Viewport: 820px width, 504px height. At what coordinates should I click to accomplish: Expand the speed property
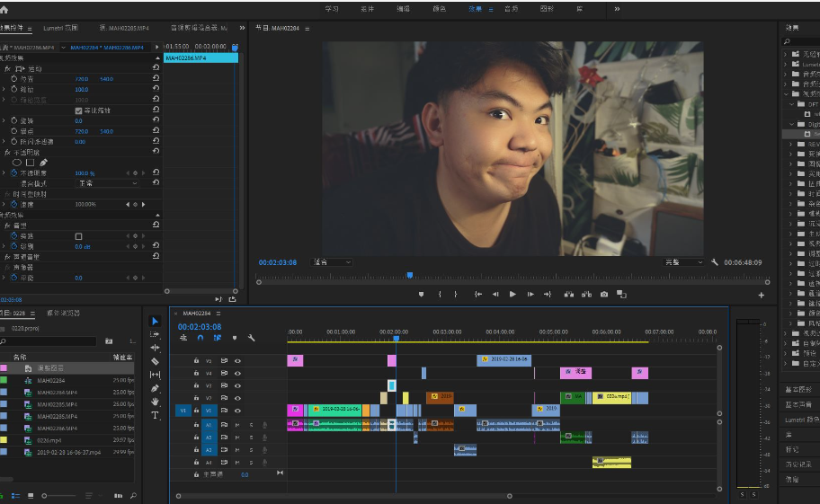click(4, 204)
